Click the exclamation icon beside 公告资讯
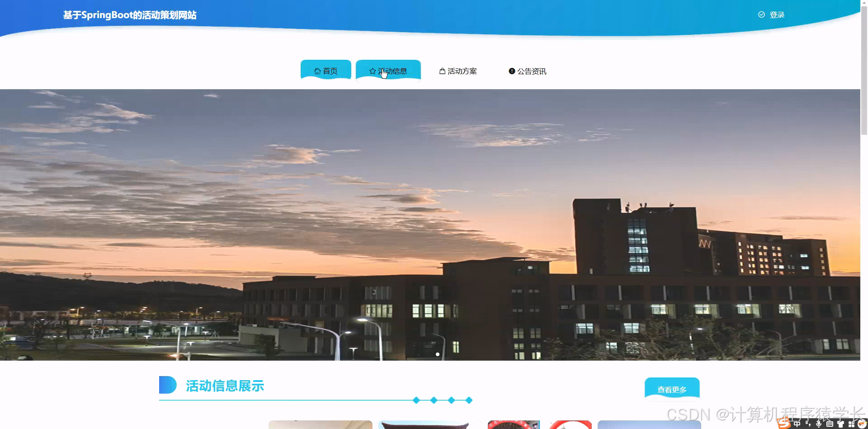868x429 pixels. pyautogui.click(x=512, y=71)
